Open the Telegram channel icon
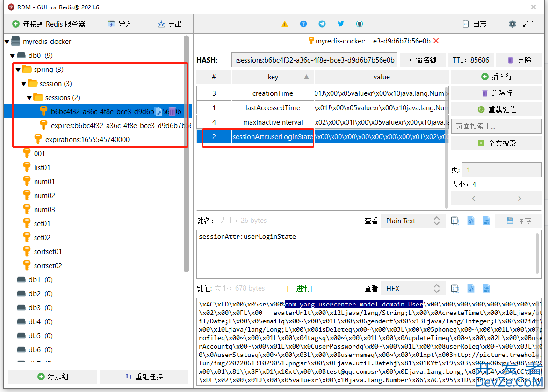Screen dimensions: 548x392 [x=322, y=24]
